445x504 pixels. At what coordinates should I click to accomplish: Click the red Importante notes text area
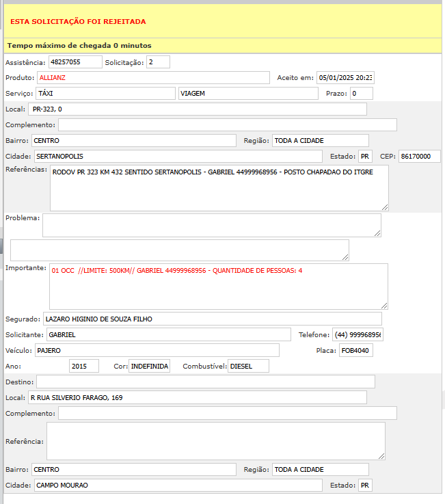(219, 287)
